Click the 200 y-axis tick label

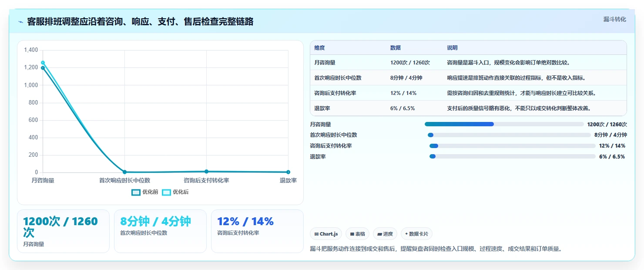(x=34, y=155)
